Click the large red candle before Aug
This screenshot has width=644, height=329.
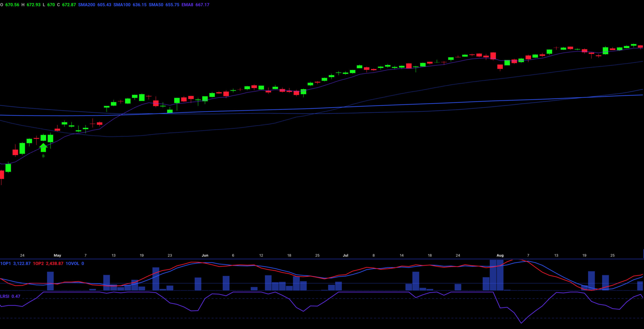(x=493, y=56)
